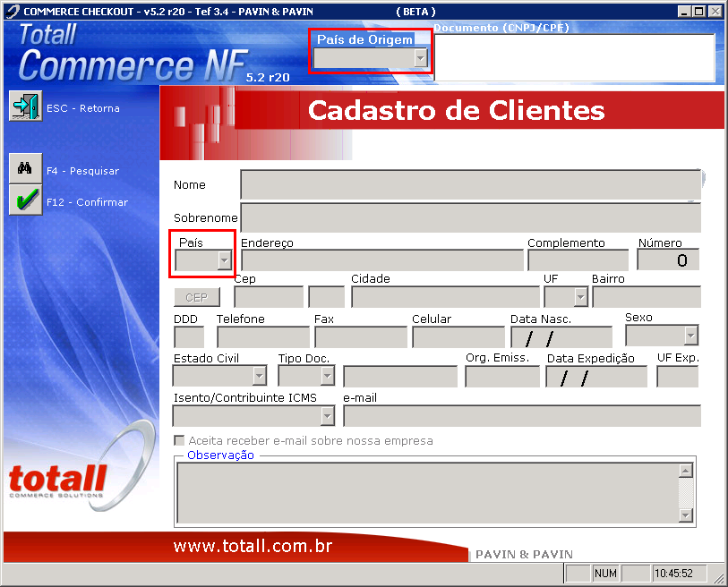The height and width of the screenshot is (587, 728).
Task: Open the Isento/Contribuinte ICMS dropdown
Action: (x=328, y=416)
